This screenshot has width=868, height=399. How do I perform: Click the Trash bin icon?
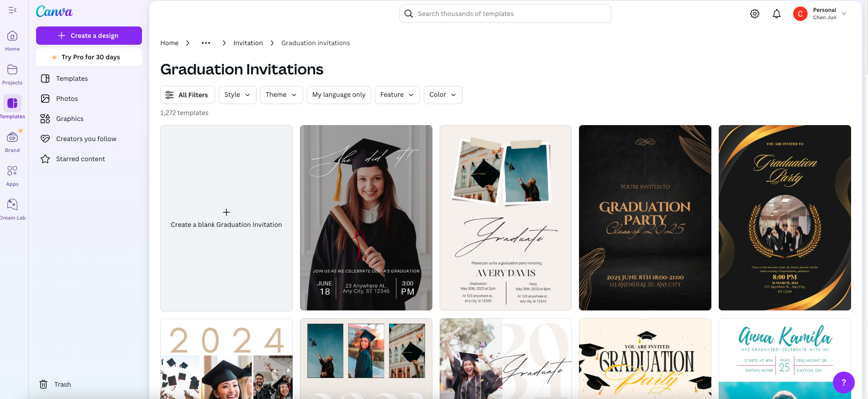pos(43,384)
